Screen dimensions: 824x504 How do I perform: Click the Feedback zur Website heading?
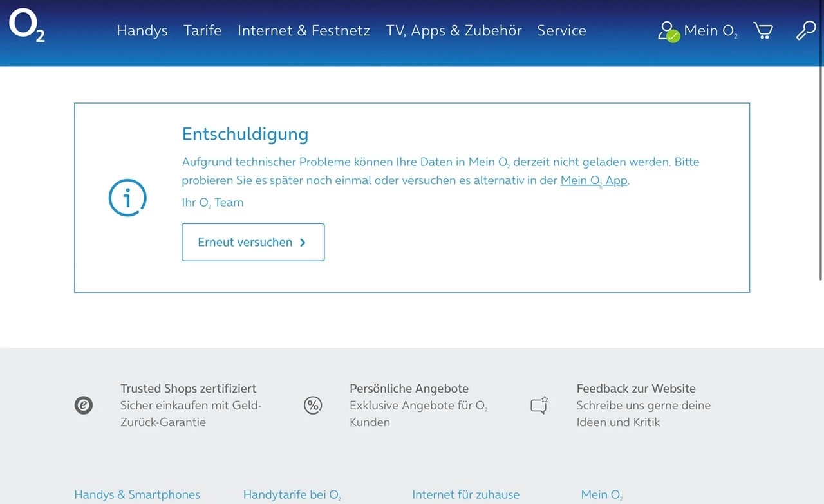click(636, 388)
